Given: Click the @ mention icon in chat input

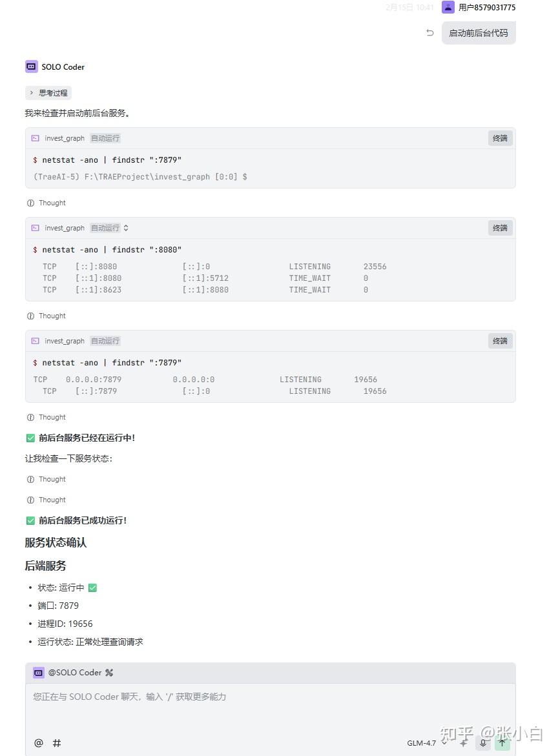Looking at the screenshot, I should (x=39, y=743).
